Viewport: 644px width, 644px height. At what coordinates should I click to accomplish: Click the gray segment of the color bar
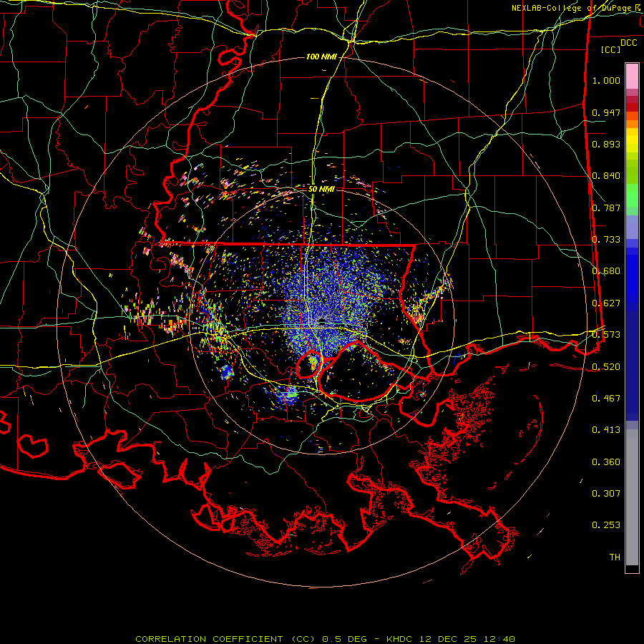pos(632,497)
